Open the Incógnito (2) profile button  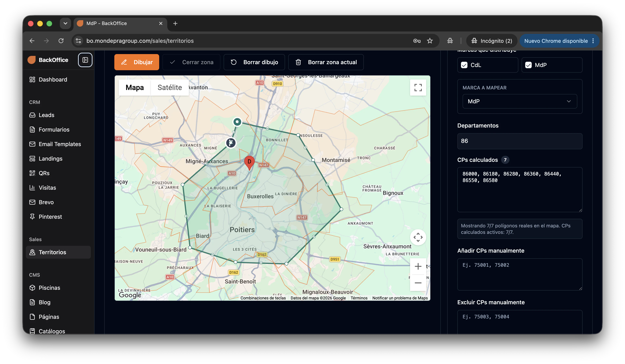(491, 41)
